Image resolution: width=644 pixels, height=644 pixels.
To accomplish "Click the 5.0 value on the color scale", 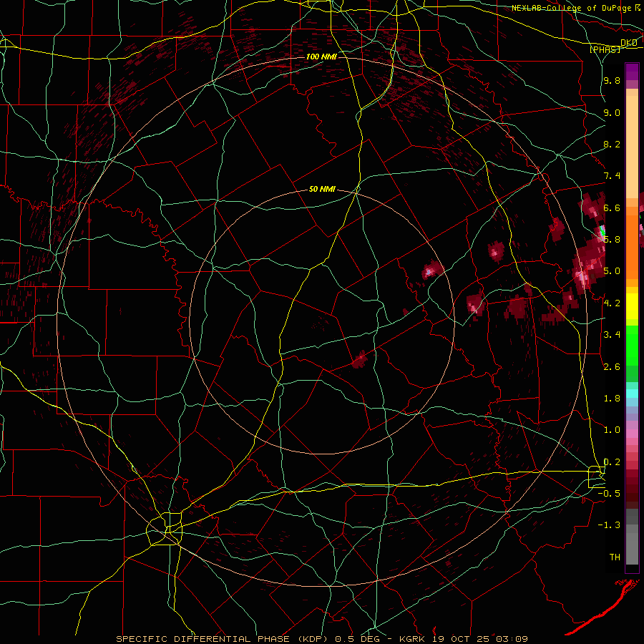I will pos(612,271).
